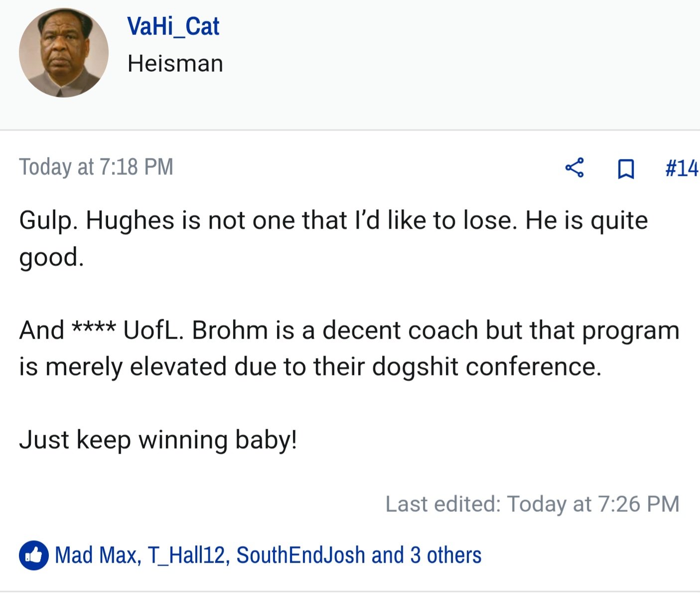Click the Last edited timestamp text

click(532, 504)
